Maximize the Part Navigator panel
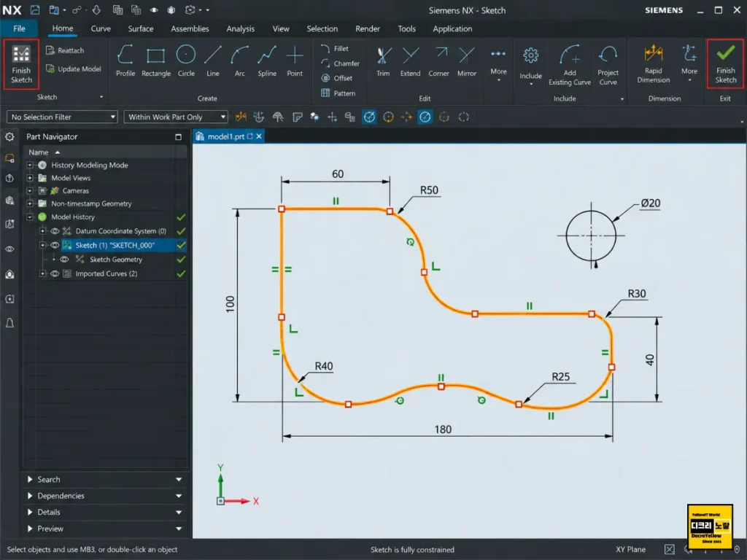 tap(178, 137)
